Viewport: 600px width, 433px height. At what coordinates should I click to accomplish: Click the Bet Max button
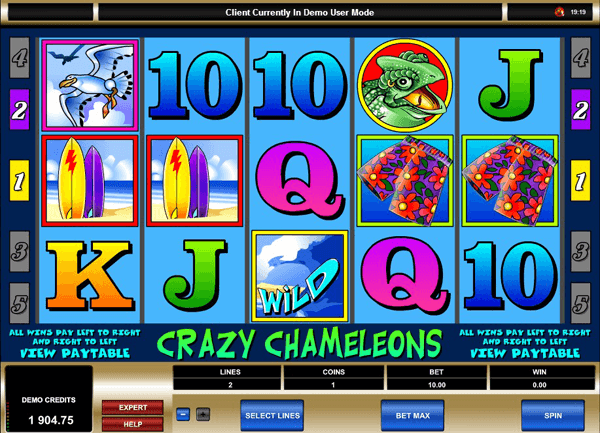(412, 415)
